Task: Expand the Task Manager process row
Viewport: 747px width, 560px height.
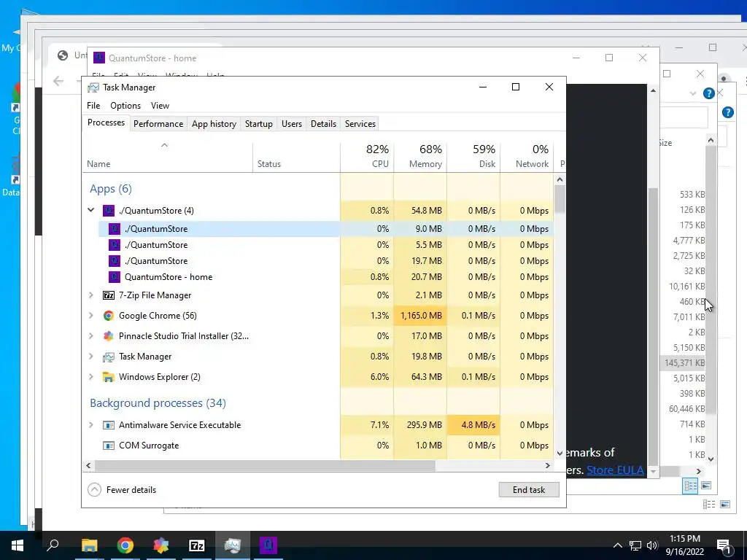Action: 90,356
